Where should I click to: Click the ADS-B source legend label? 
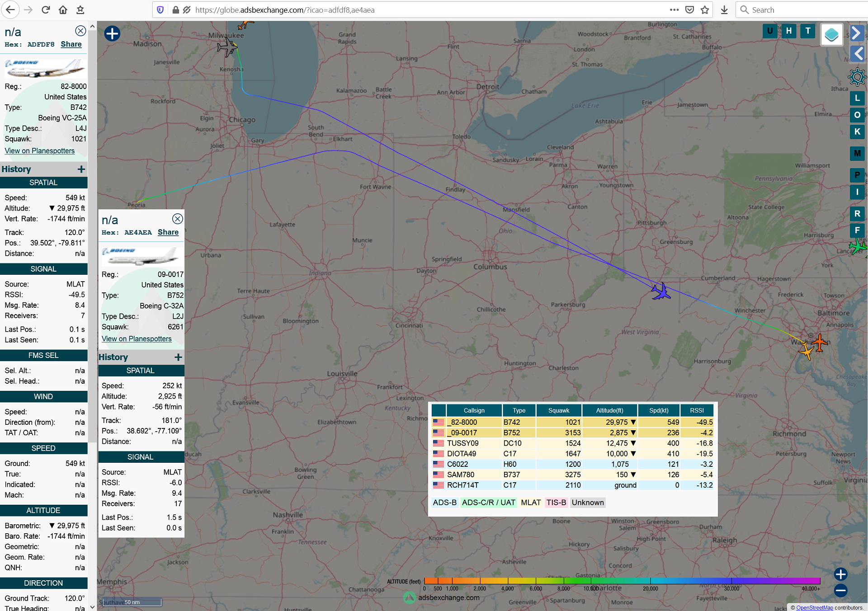click(x=444, y=503)
